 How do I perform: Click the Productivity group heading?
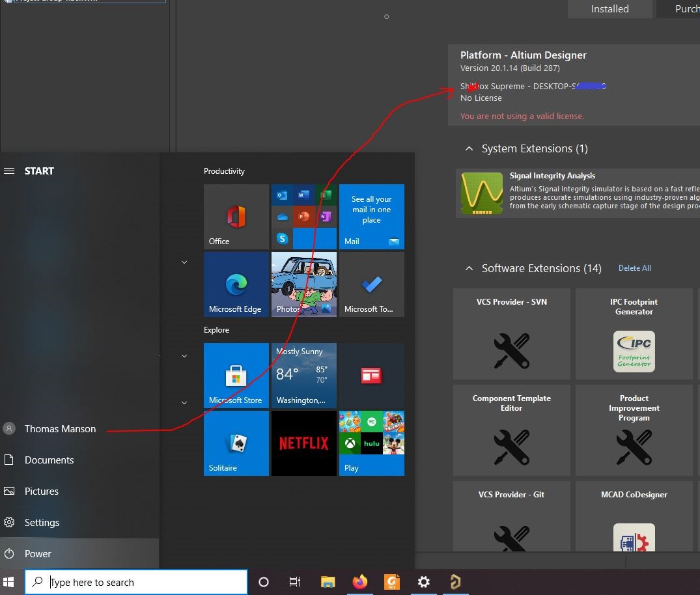(224, 171)
